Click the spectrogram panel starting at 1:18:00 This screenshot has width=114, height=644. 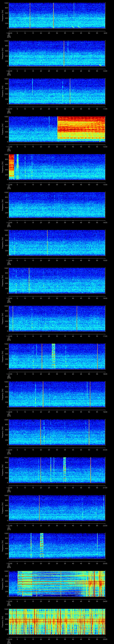click(57, 394)
